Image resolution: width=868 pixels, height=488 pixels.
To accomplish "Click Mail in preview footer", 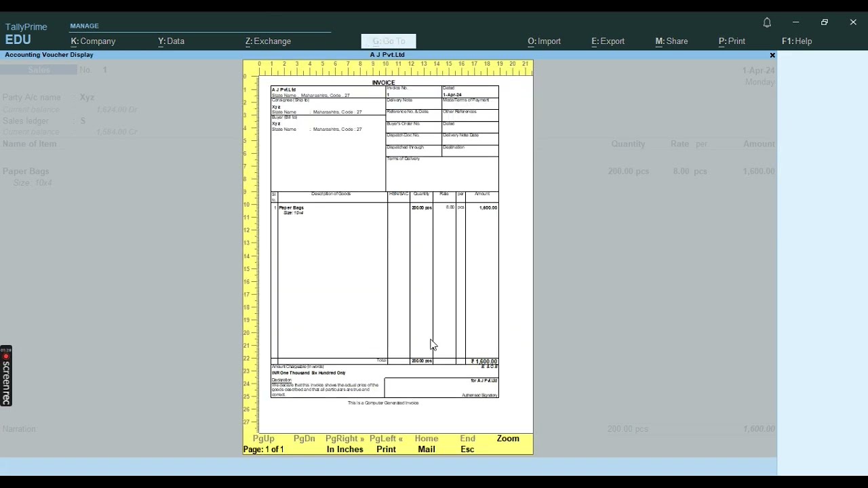I will 427,449.
